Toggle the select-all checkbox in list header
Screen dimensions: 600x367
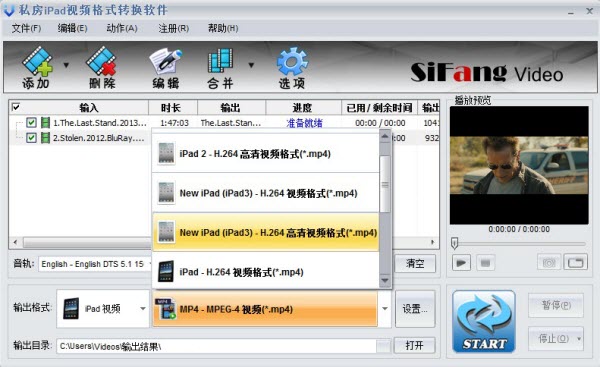(16, 107)
